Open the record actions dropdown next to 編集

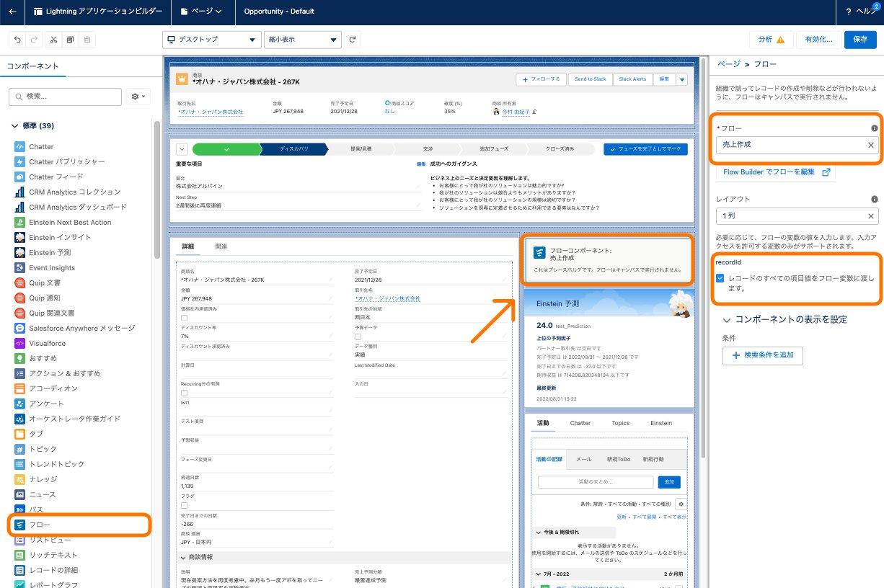(681, 79)
